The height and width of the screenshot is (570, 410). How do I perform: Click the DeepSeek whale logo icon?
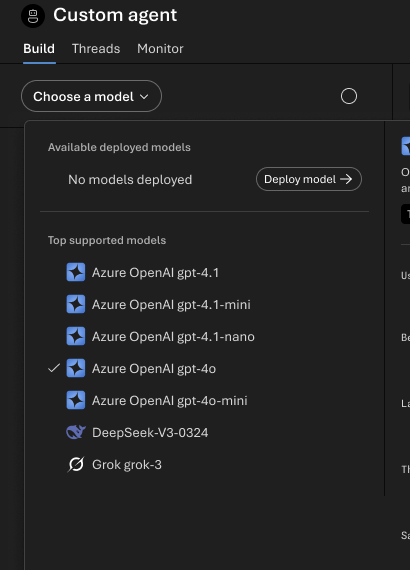tap(76, 432)
